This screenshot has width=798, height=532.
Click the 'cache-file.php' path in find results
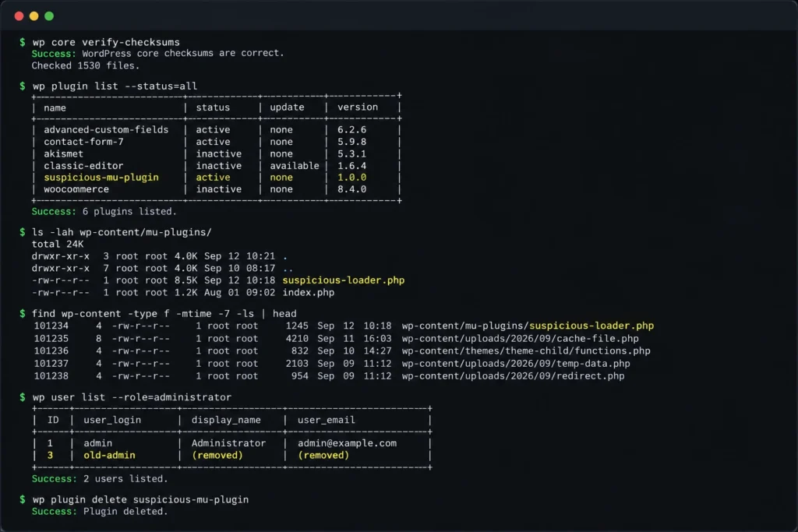[x=520, y=339]
